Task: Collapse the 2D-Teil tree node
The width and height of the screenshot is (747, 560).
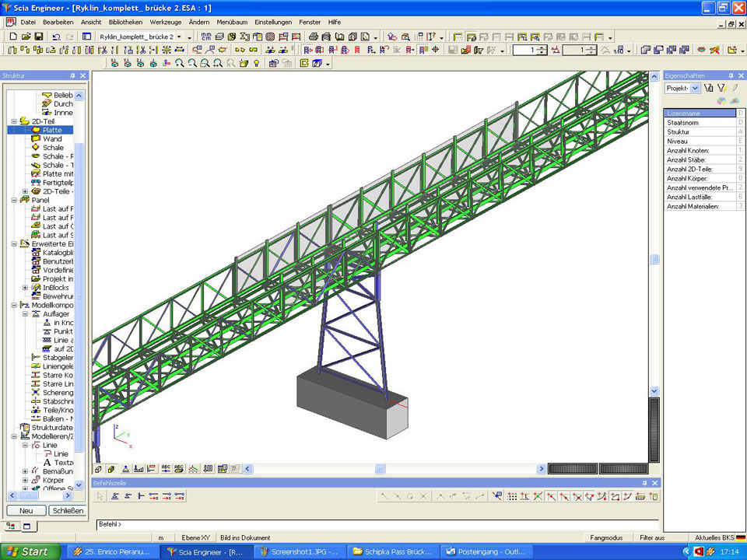Action: 14,121
